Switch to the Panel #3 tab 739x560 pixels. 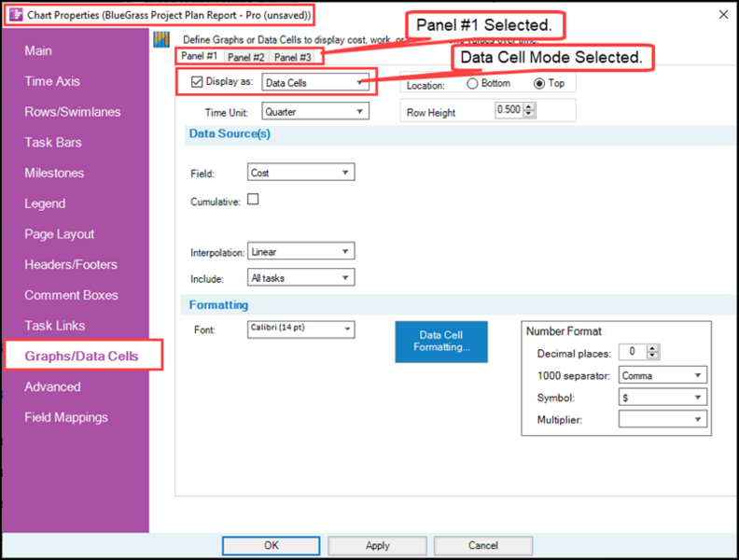tap(293, 57)
